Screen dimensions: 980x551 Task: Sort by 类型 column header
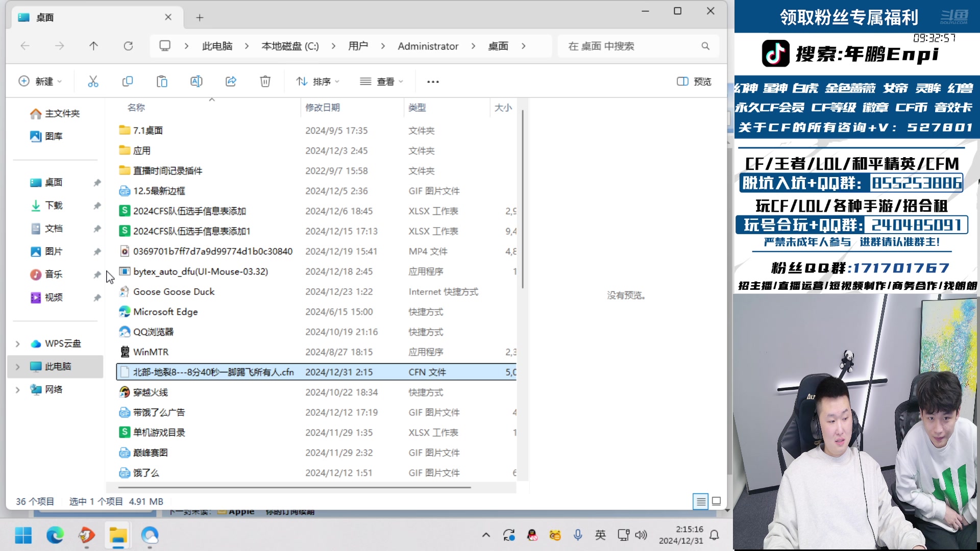pyautogui.click(x=417, y=108)
